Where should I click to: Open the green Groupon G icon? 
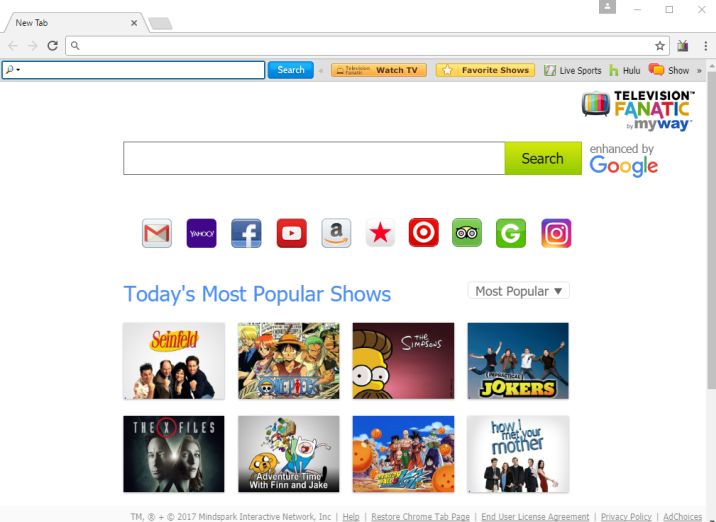pos(511,233)
